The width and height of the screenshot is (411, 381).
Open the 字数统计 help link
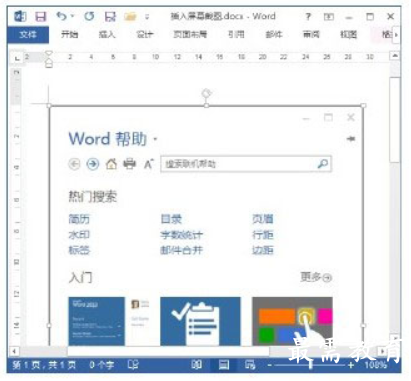pyautogui.click(x=182, y=235)
